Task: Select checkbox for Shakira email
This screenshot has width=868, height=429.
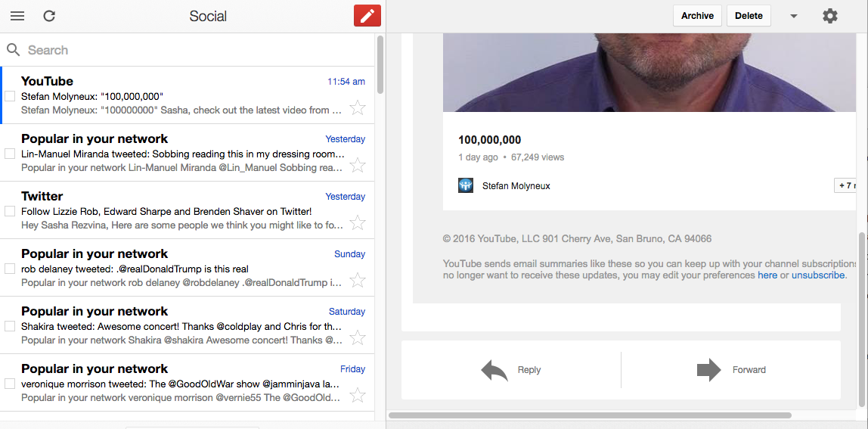Action: click(10, 326)
